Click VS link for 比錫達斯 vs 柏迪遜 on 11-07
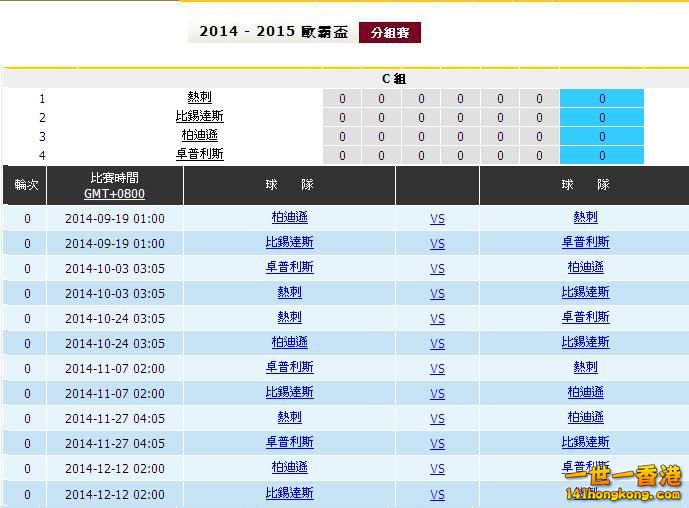689x508 pixels. (x=437, y=394)
